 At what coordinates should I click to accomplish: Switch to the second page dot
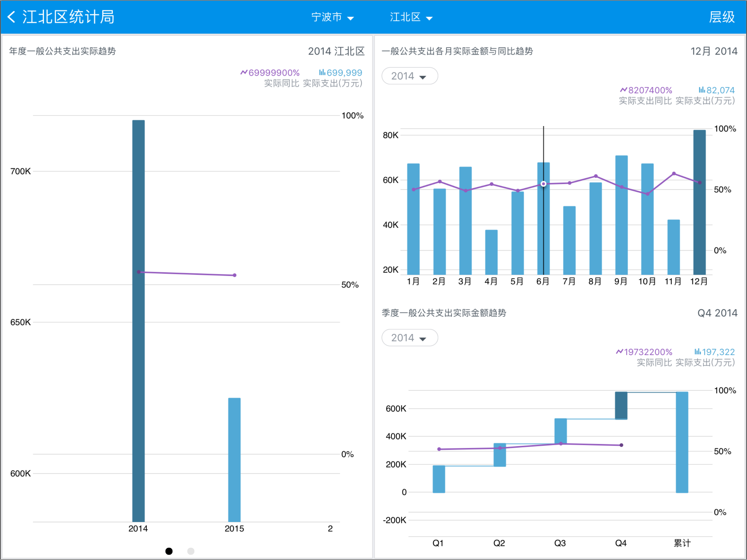click(x=191, y=551)
